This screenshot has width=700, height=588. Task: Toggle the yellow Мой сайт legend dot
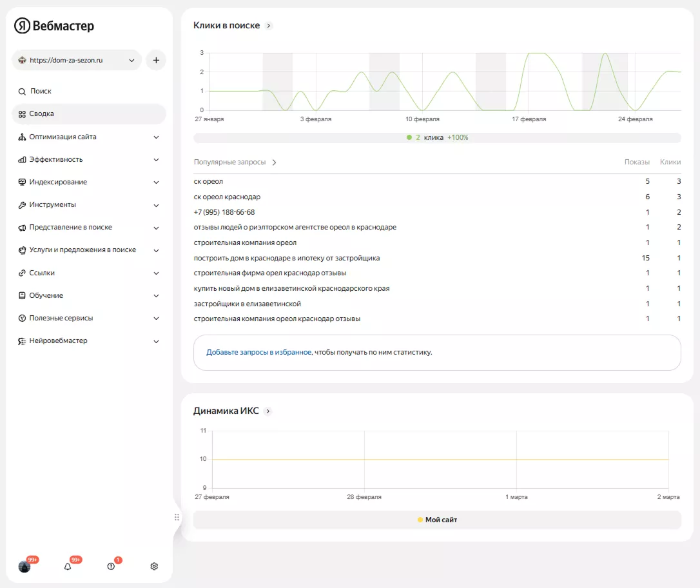[x=420, y=520]
